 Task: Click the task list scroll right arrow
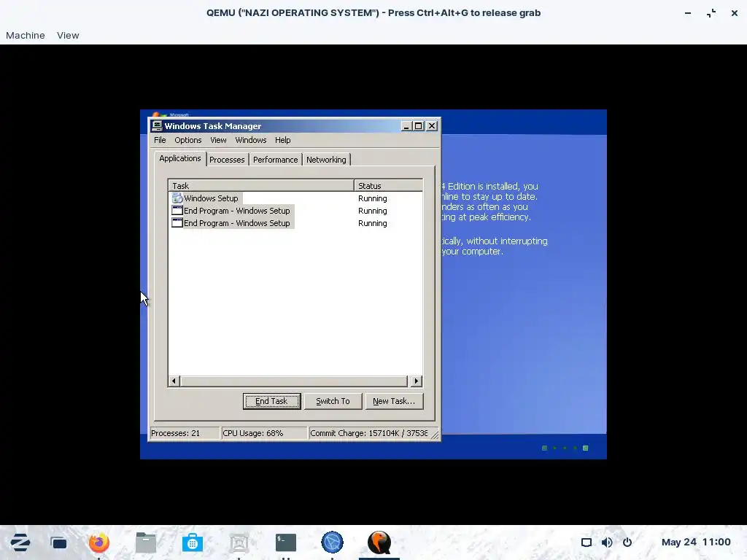(417, 381)
